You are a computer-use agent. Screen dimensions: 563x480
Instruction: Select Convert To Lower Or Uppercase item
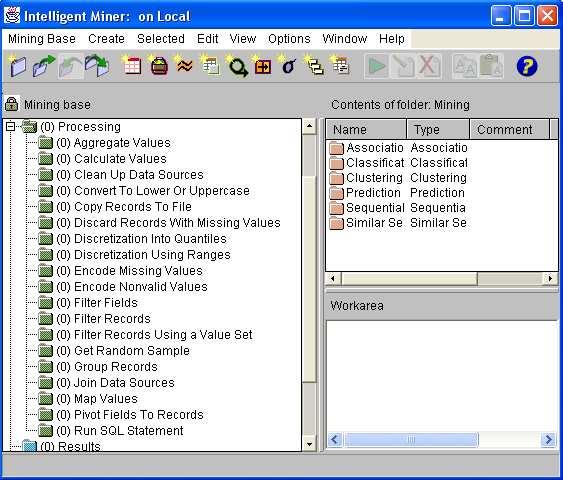tap(153, 191)
